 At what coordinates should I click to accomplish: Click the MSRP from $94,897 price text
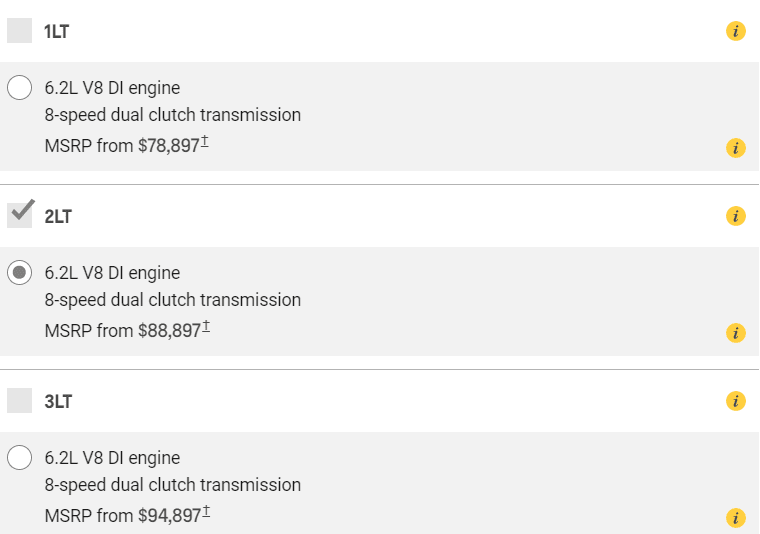(x=122, y=516)
